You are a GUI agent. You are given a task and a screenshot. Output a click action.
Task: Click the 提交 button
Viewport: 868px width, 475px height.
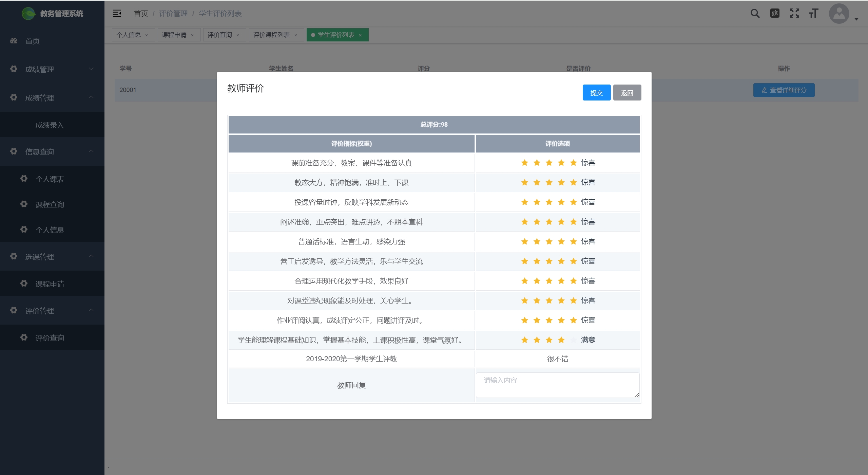[x=596, y=93]
